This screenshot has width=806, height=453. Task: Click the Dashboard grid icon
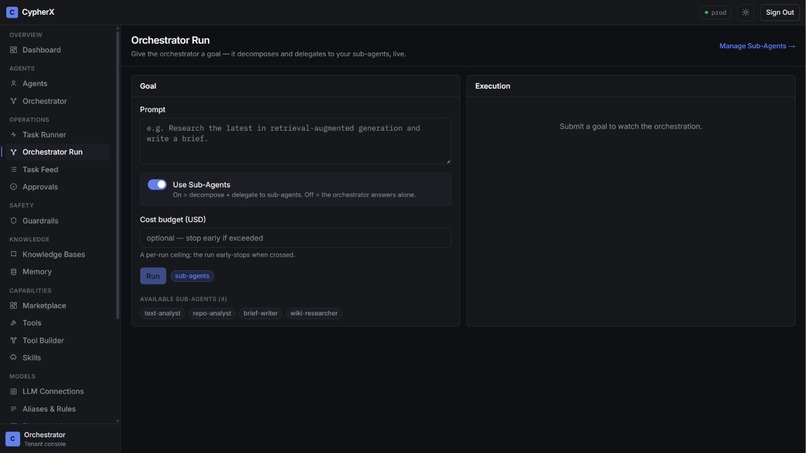click(13, 50)
